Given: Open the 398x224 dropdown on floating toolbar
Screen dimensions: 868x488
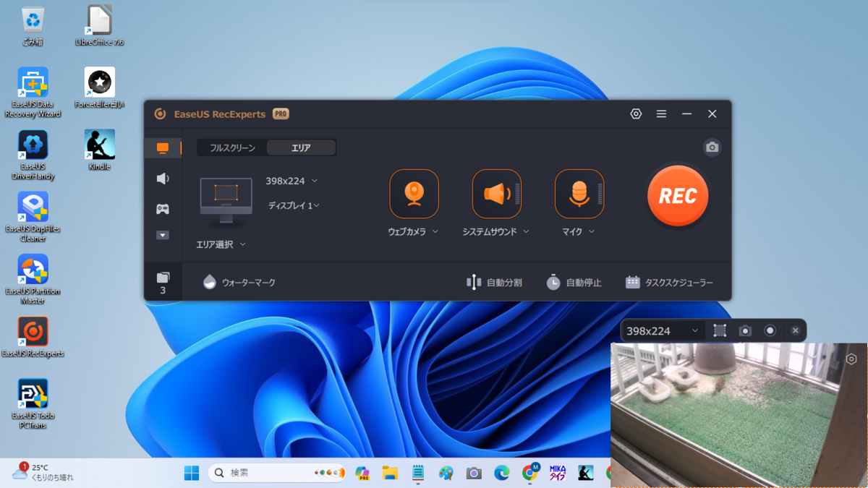Looking at the screenshot, I should [x=663, y=330].
